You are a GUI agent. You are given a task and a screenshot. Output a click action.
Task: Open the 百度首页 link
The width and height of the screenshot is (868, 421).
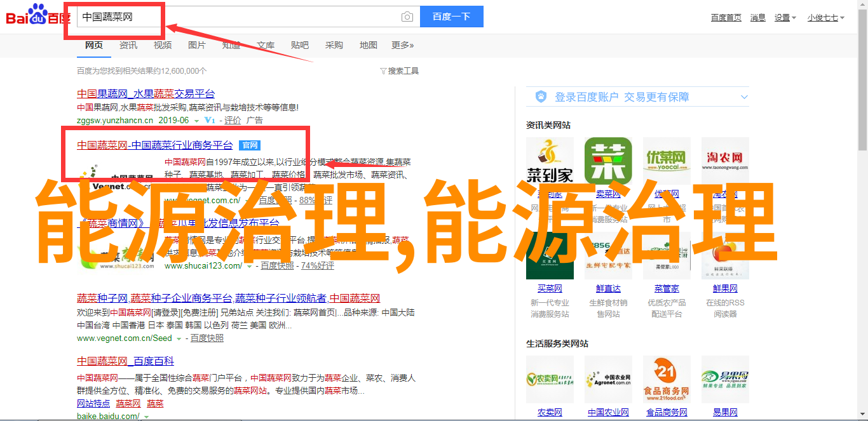(726, 18)
